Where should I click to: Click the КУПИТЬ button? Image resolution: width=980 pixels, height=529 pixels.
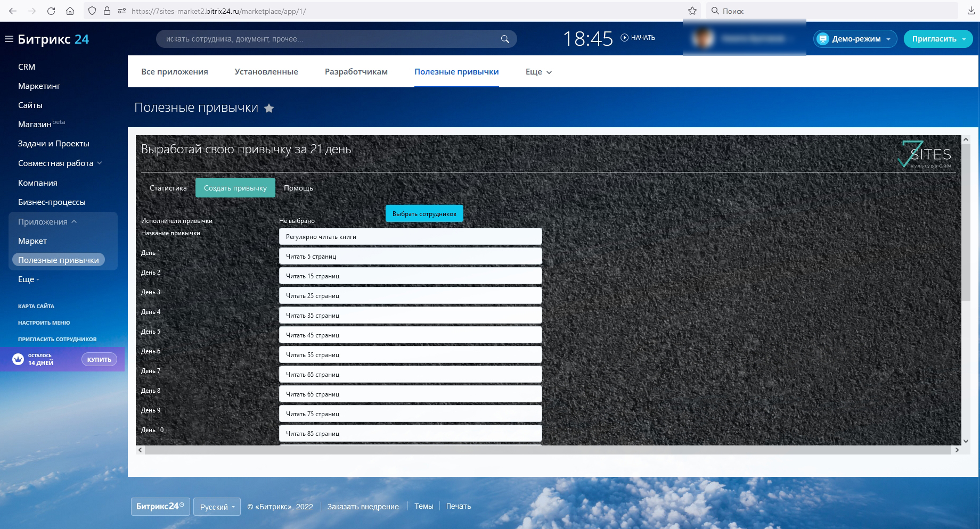click(x=99, y=360)
